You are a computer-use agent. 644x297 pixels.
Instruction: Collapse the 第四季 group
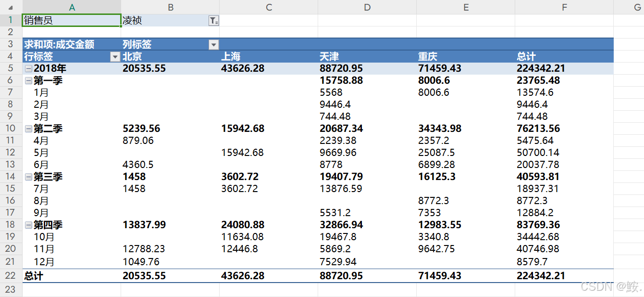click(x=29, y=225)
